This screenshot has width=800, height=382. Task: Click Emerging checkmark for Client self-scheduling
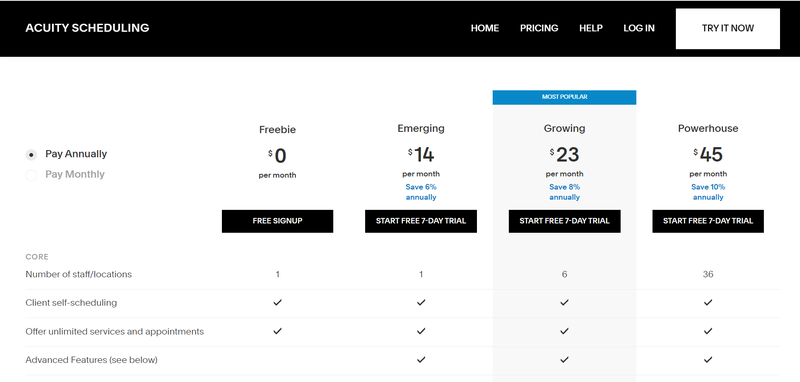pyautogui.click(x=421, y=302)
